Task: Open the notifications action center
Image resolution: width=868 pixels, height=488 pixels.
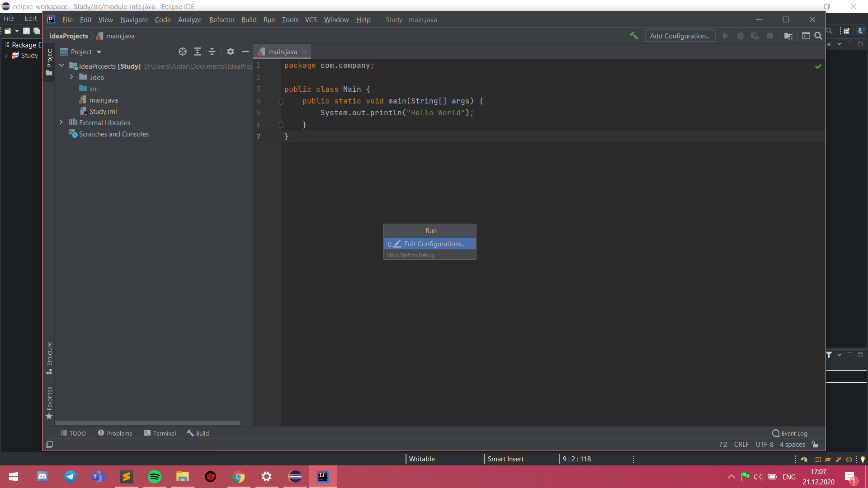Action: click(x=850, y=477)
